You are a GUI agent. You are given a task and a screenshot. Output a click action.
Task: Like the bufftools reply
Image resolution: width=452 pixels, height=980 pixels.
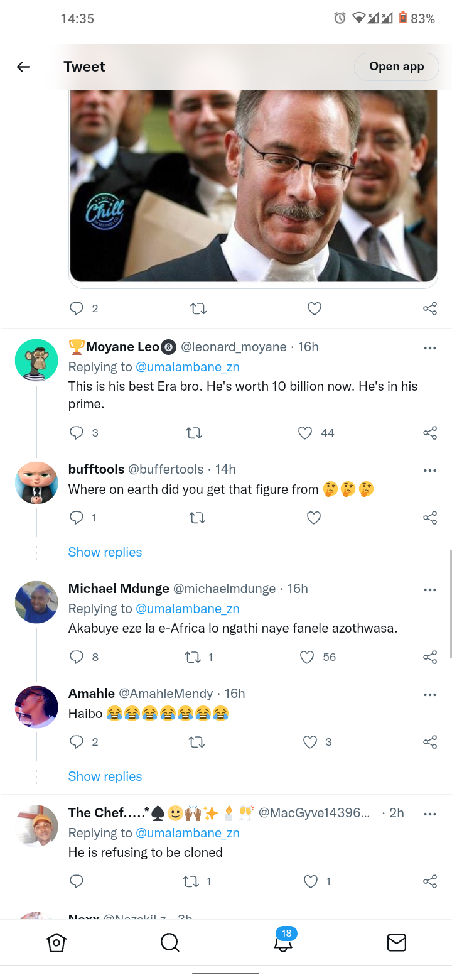314,518
